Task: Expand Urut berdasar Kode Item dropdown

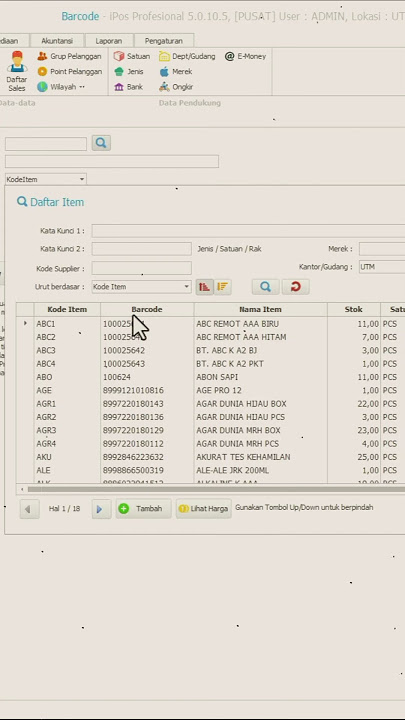Action: [186, 287]
